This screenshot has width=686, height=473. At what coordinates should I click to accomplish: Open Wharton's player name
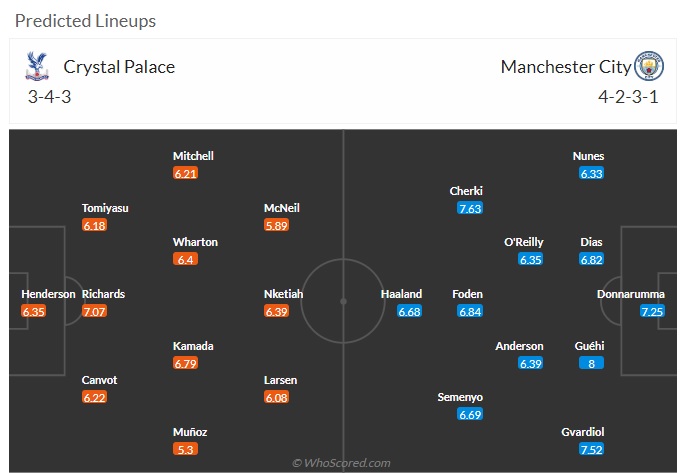(195, 242)
